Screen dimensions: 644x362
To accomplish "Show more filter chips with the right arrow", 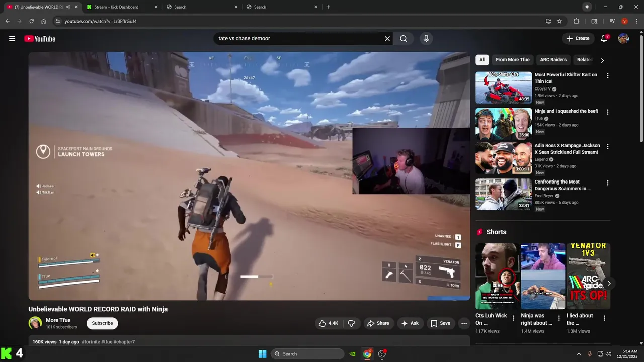I will 602,60.
